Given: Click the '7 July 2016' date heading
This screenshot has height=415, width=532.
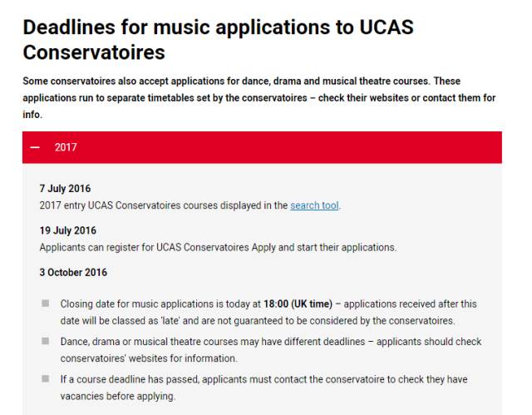Looking at the screenshot, I should tap(65, 188).
